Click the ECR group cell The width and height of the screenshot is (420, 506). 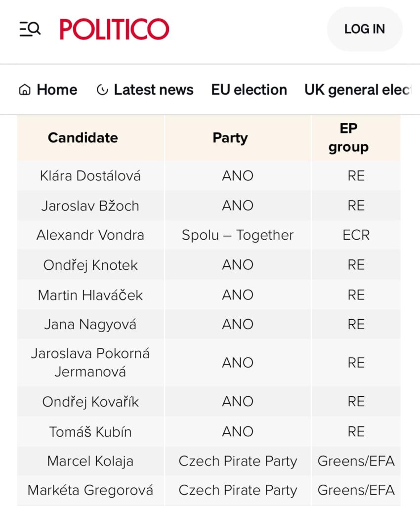(x=356, y=235)
